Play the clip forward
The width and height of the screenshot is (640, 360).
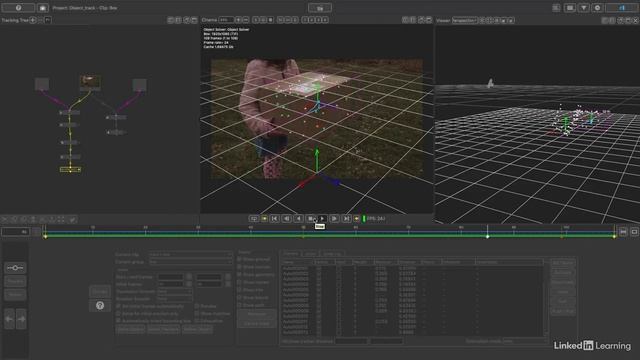tap(322, 219)
